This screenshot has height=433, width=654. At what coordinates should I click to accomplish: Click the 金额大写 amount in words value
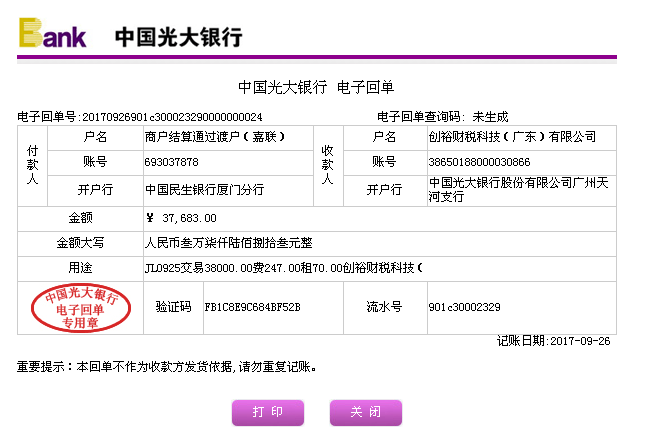coord(228,242)
